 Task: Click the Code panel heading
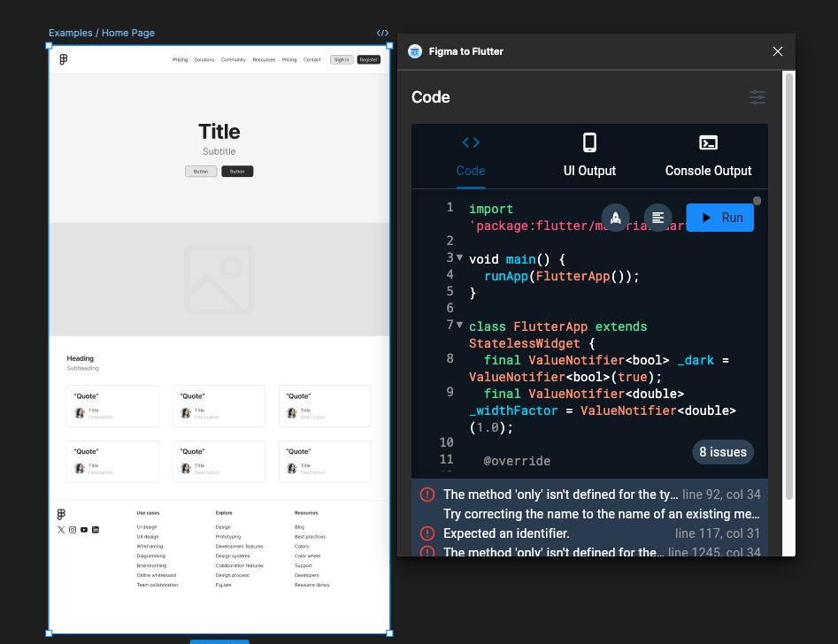[x=431, y=97]
